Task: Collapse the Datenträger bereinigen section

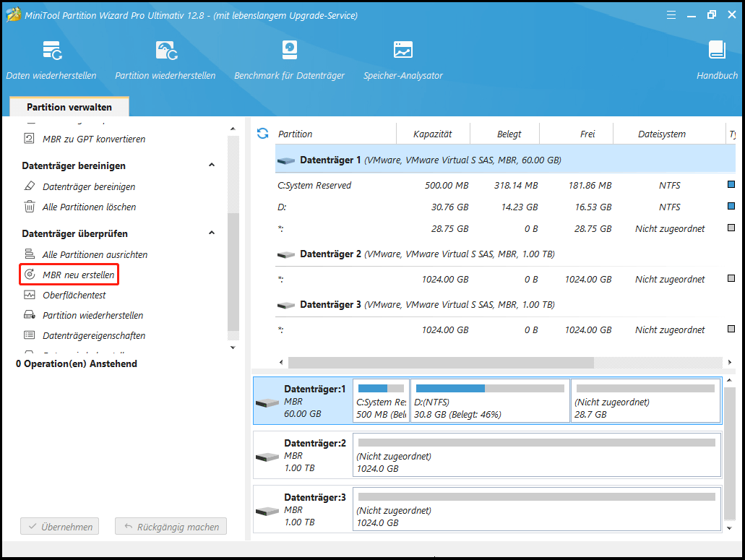Action: point(212,165)
